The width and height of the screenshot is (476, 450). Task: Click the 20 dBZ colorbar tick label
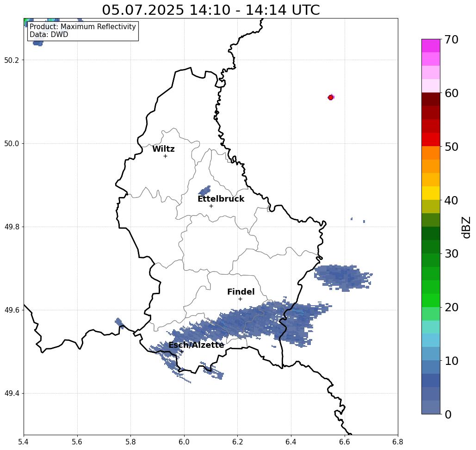tap(451, 308)
